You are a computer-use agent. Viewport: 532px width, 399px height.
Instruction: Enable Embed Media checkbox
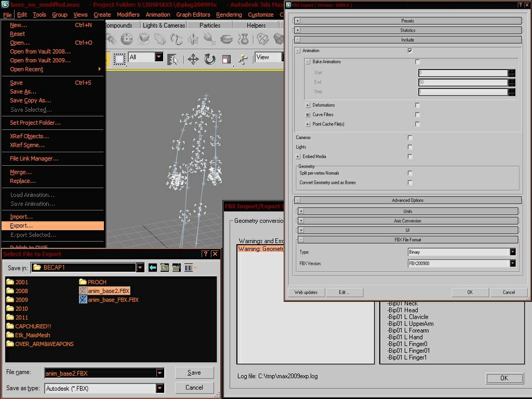pyautogui.click(x=410, y=156)
